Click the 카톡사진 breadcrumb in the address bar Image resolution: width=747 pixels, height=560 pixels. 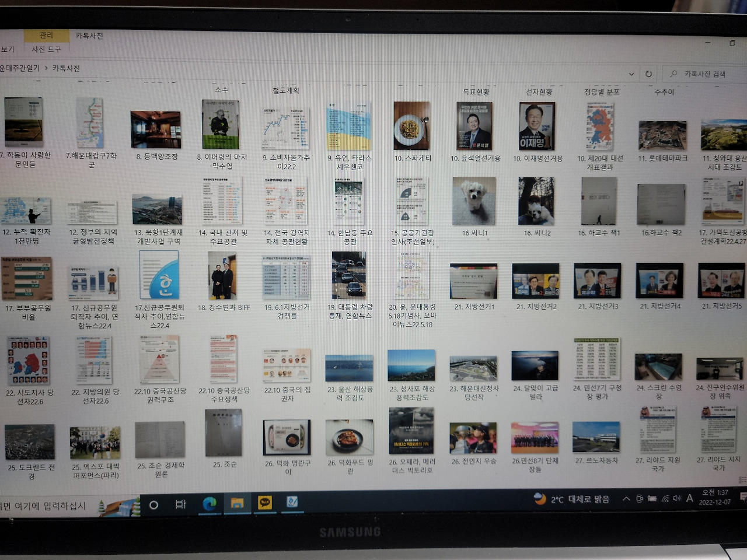pos(66,68)
